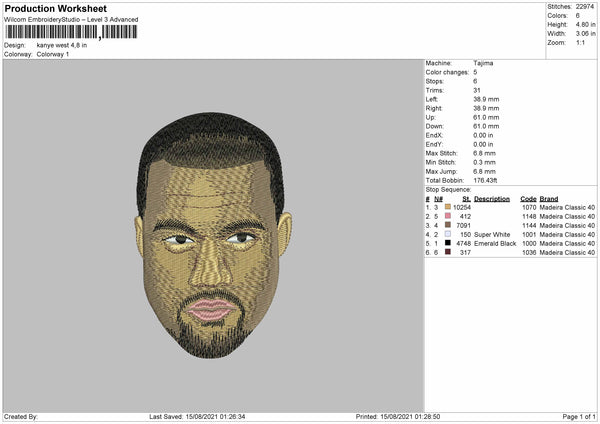The image size is (600, 424).
Task: Click the Width value '3.06 in'
Action: coord(585,34)
